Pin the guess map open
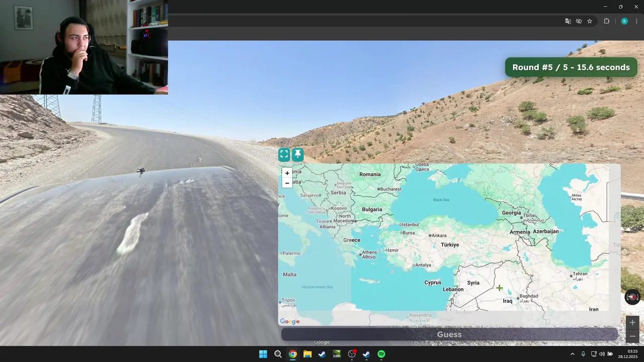The image size is (644, 362). pos(298,154)
